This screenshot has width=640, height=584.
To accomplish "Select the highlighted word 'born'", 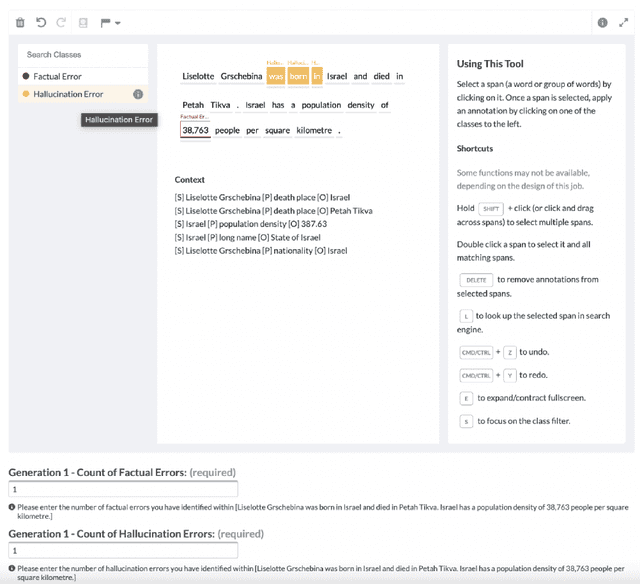I will coord(297,76).
